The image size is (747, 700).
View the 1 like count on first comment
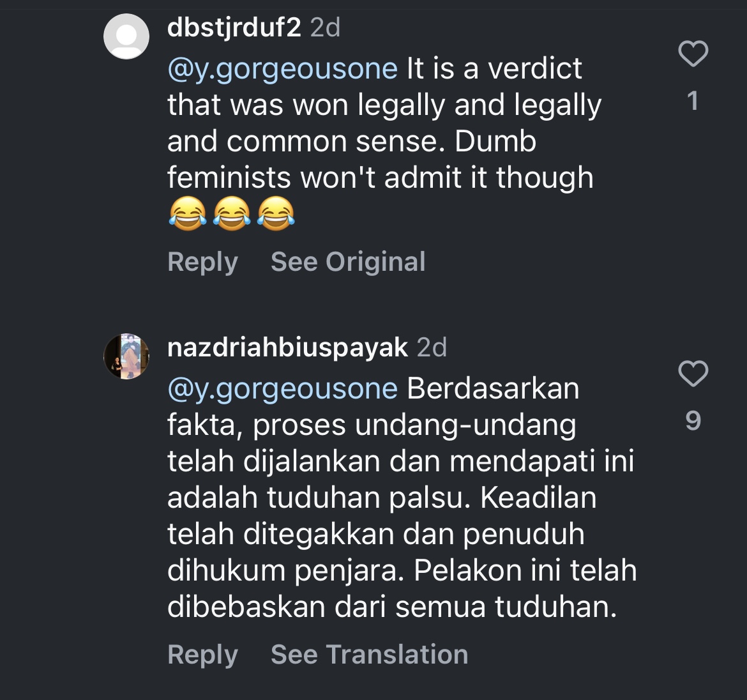tap(693, 101)
